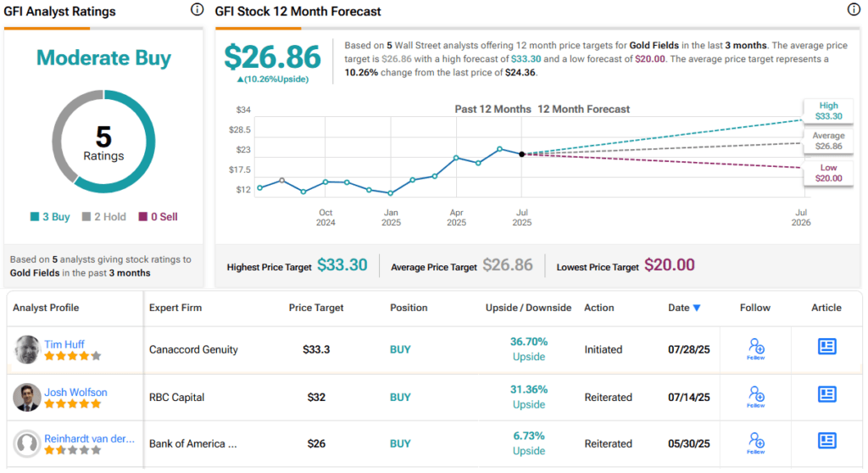Click the Follow column header

click(x=755, y=308)
